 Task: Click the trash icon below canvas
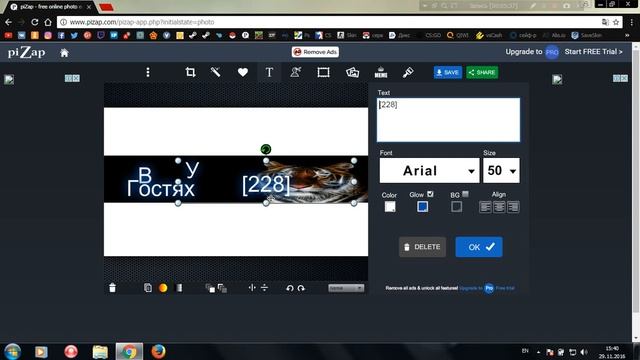coord(112,288)
